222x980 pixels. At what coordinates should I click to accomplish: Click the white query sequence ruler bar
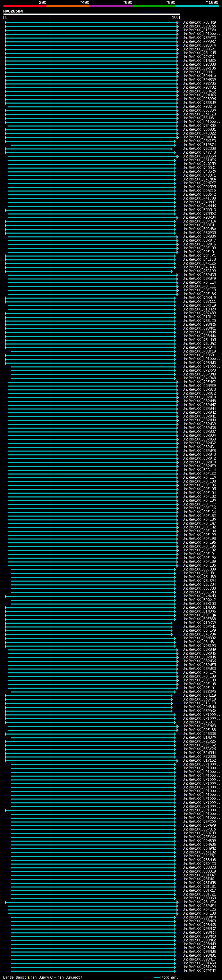click(92, 15)
